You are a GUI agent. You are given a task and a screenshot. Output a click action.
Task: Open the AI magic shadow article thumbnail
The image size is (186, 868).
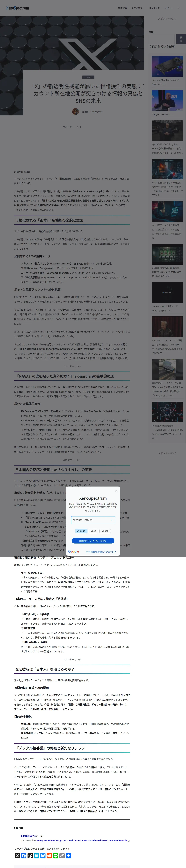click(x=167, y=212)
